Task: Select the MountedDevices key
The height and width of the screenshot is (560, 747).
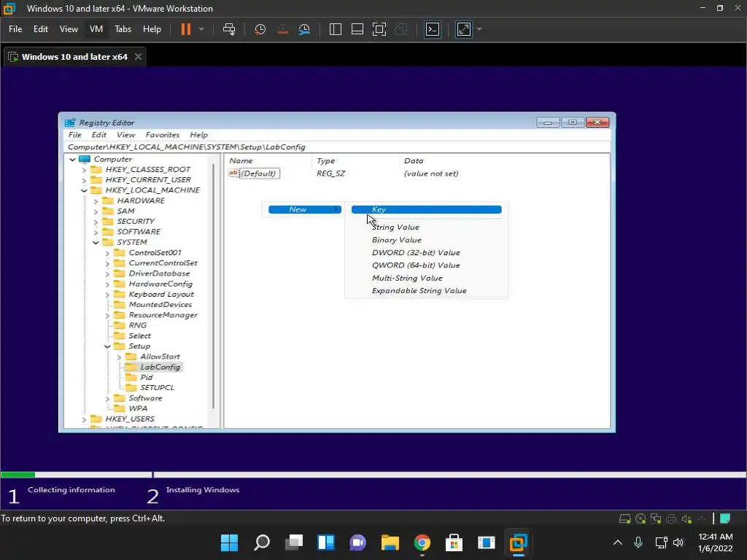Action: 160,305
